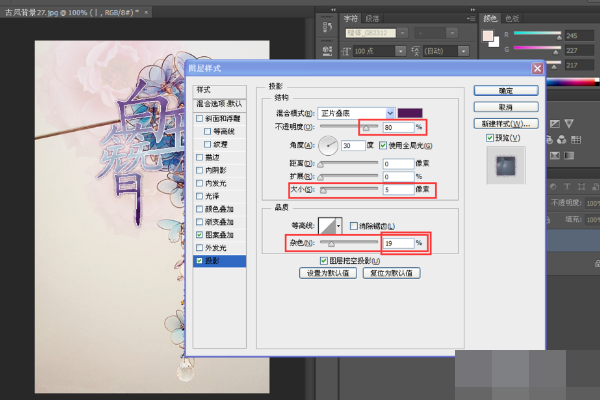Open the History panel icon
The image size is (600, 400).
tap(327, 27)
